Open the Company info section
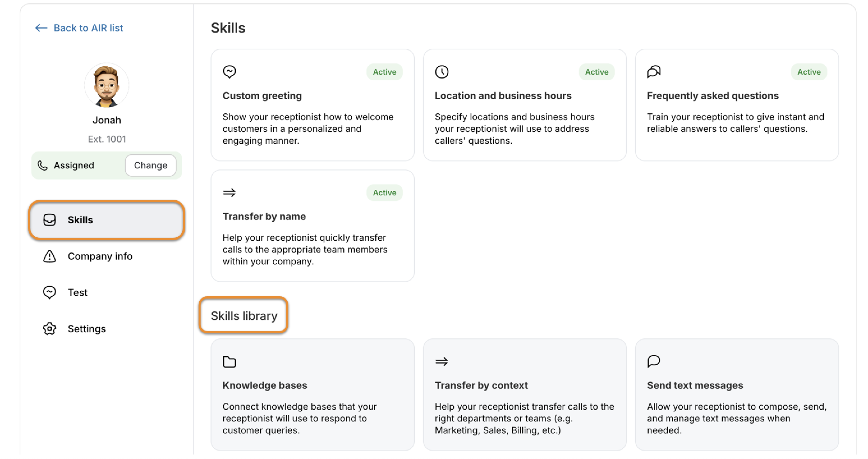This screenshot has height=459, width=868. point(100,256)
